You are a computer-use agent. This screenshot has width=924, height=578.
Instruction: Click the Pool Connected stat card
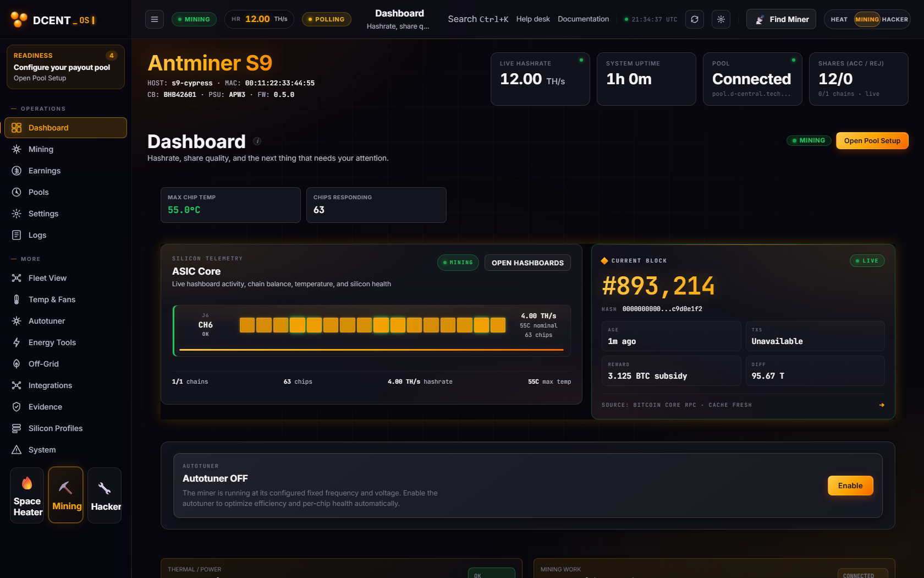752,79
